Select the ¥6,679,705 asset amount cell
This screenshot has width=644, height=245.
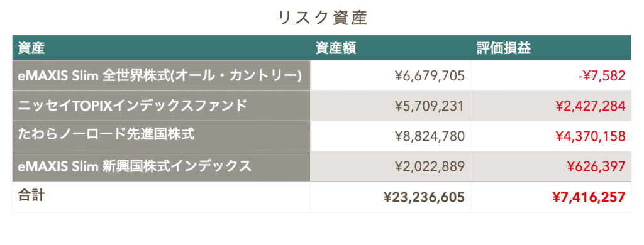click(391, 75)
